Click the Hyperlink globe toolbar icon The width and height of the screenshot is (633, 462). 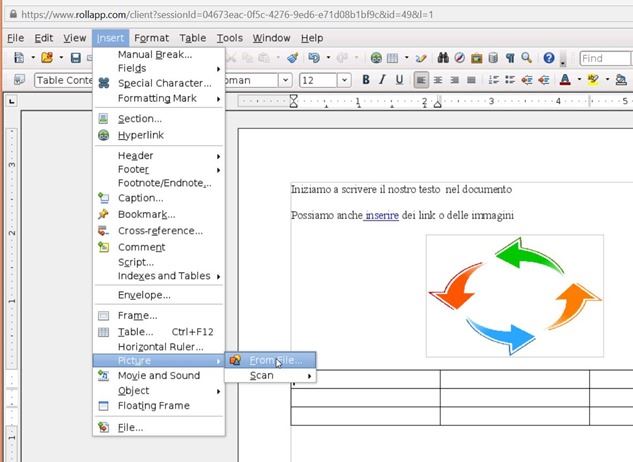(376, 58)
